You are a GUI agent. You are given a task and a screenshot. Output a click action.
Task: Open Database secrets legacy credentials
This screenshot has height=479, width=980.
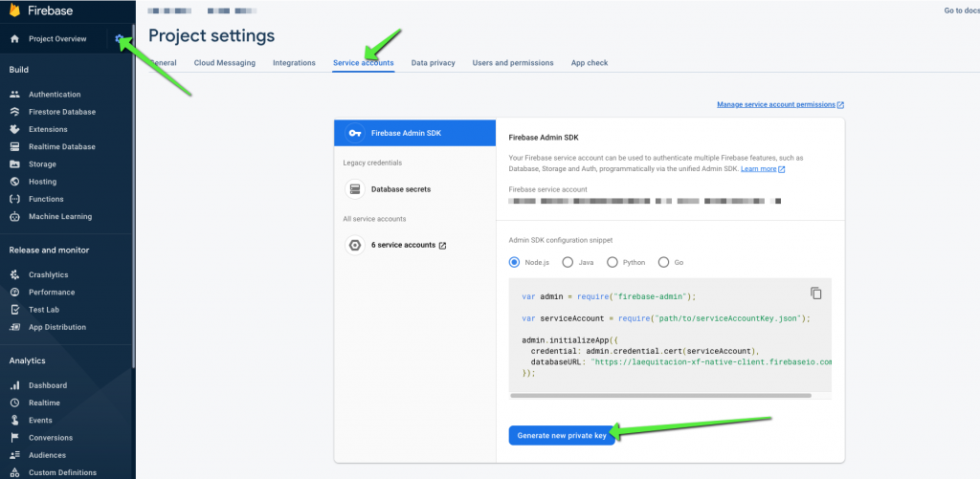[401, 189]
